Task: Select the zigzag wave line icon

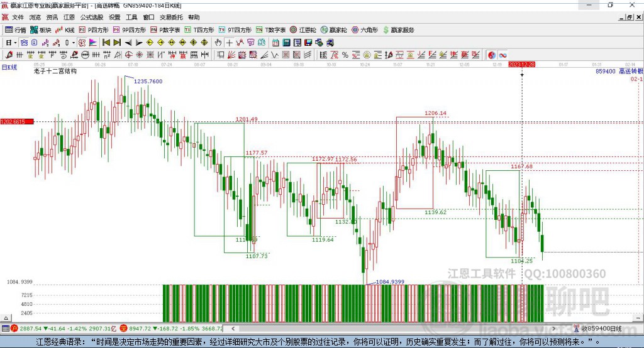Action: point(274,55)
